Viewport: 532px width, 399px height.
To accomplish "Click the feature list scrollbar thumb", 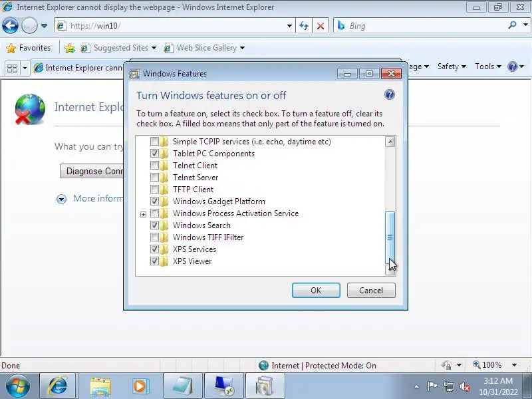I will pos(390,237).
